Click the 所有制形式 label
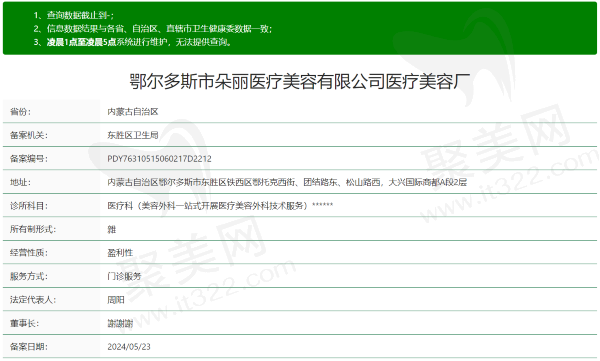The image size is (600, 361). tap(33, 229)
